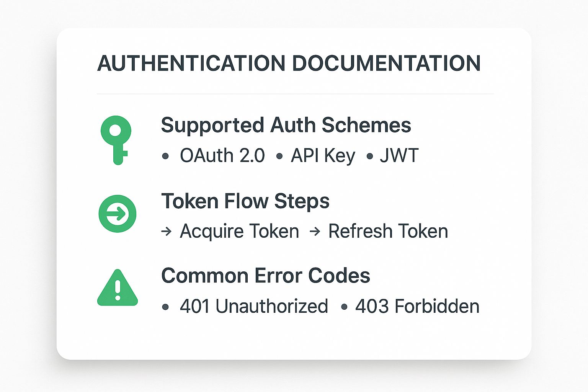588x392 pixels.
Task: Select the OAuth 2.0 scheme
Action: (x=222, y=156)
